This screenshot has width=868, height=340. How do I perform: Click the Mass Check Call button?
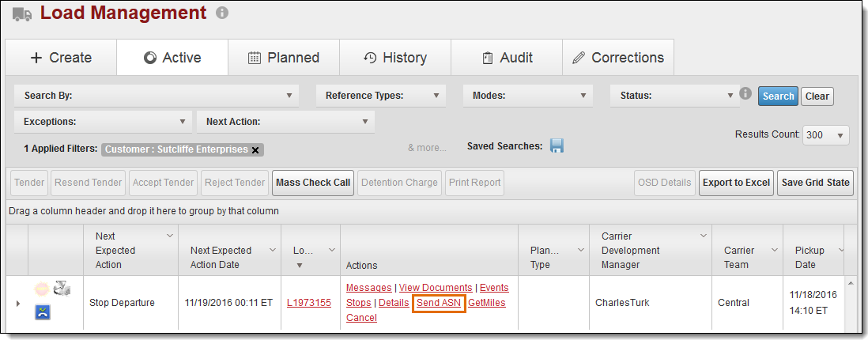pyautogui.click(x=312, y=183)
